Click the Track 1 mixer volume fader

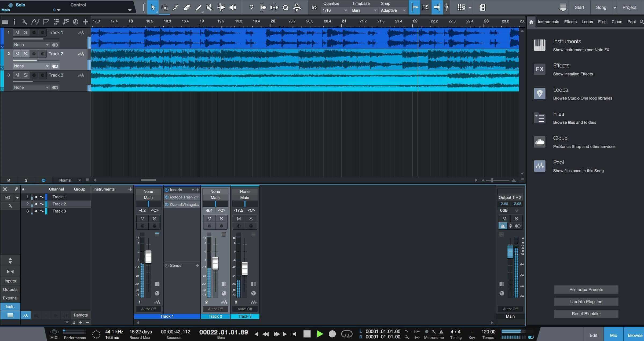coord(148,256)
